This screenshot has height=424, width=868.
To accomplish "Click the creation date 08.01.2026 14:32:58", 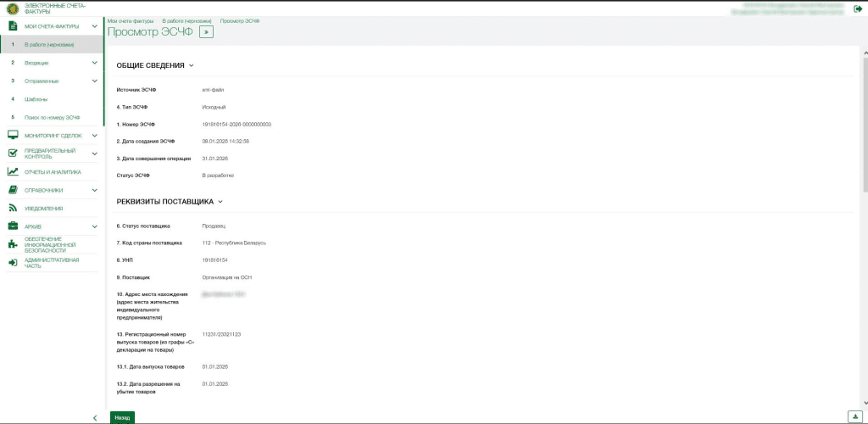I will pos(225,142).
